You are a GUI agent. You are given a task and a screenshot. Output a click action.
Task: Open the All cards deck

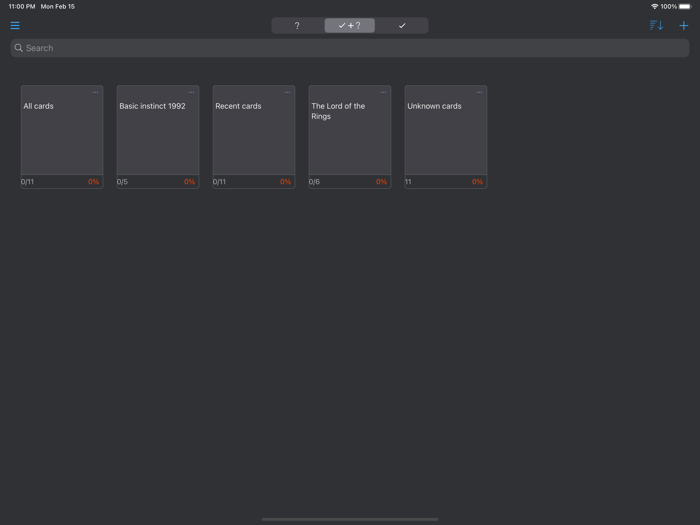62,135
